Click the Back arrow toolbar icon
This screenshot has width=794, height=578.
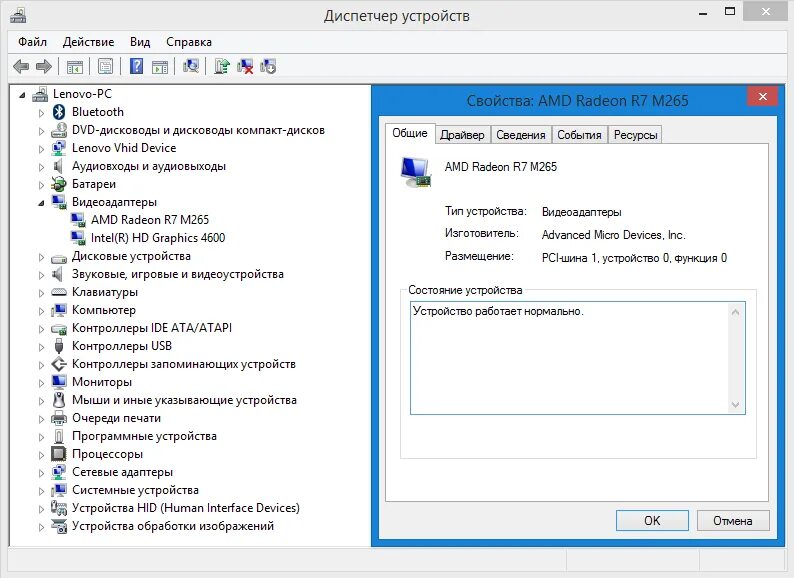pyautogui.click(x=21, y=66)
